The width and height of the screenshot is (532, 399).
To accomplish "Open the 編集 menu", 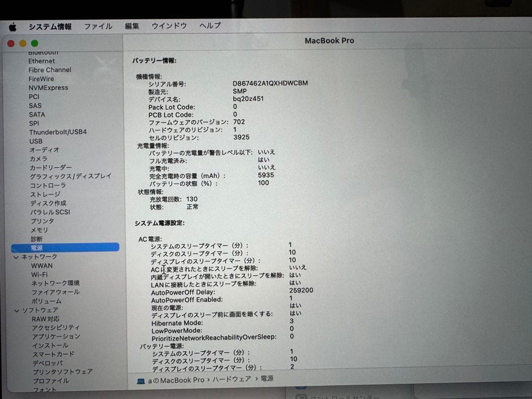I will coord(132,27).
